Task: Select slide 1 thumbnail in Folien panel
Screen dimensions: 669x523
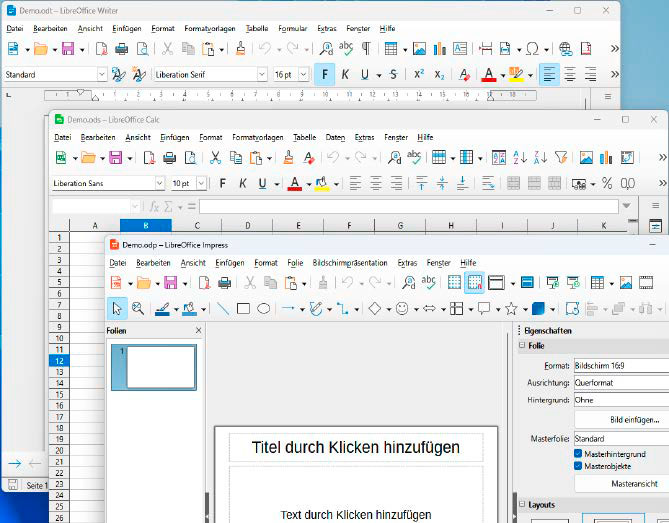Action: click(x=154, y=367)
